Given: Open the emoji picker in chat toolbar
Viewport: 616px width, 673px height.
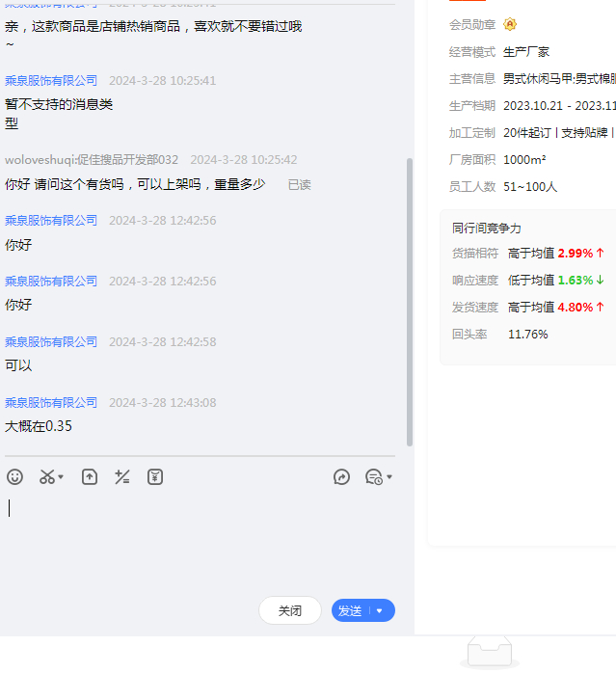Looking at the screenshot, I should [x=15, y=477].
